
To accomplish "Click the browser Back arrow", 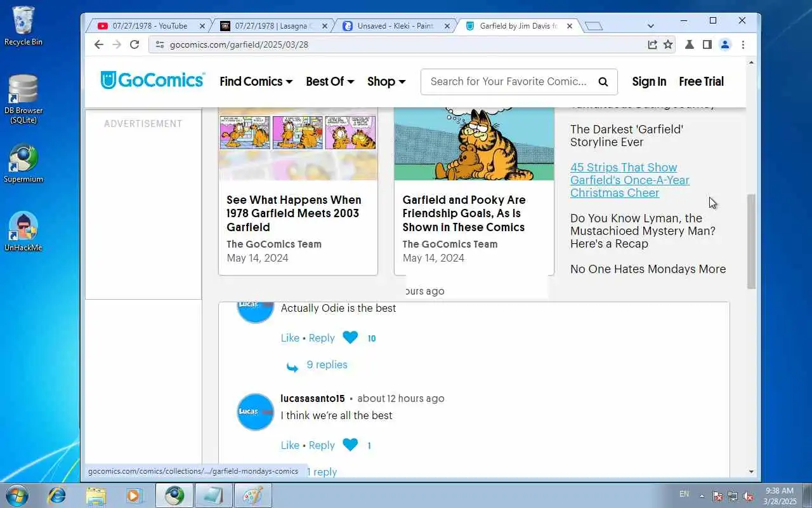I will coord(98,44).
